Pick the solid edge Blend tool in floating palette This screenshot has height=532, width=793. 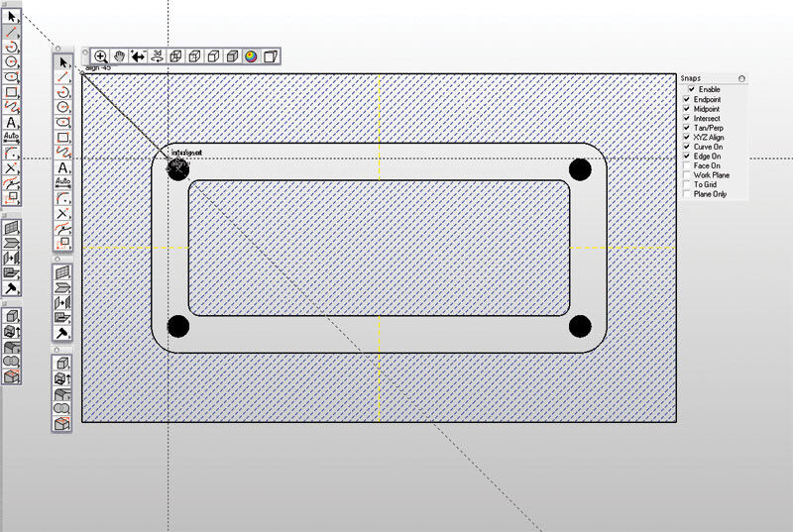[62, 393]
